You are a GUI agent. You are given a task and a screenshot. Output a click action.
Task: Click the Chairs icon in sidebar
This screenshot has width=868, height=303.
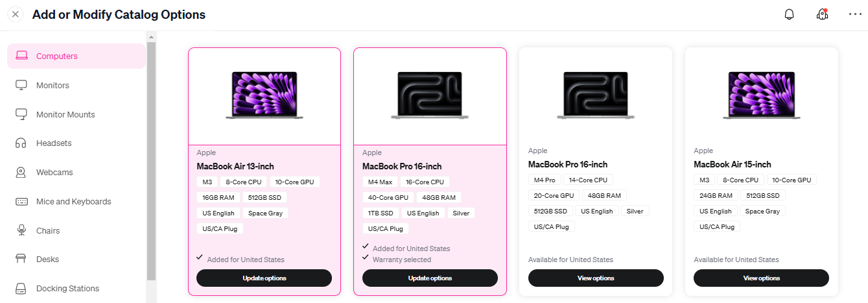pyautogui.click(x=21, y=230)
